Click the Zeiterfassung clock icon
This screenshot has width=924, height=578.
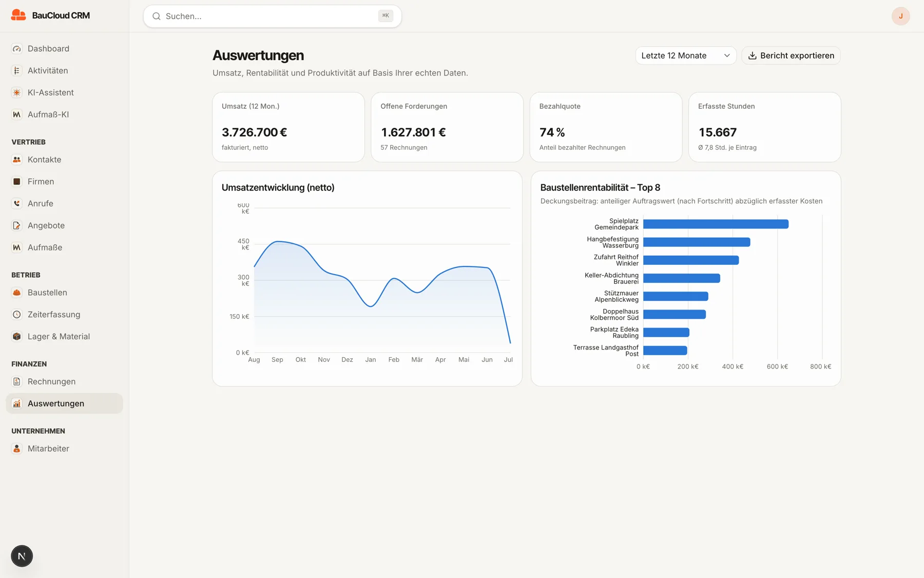tap(17, 315)
